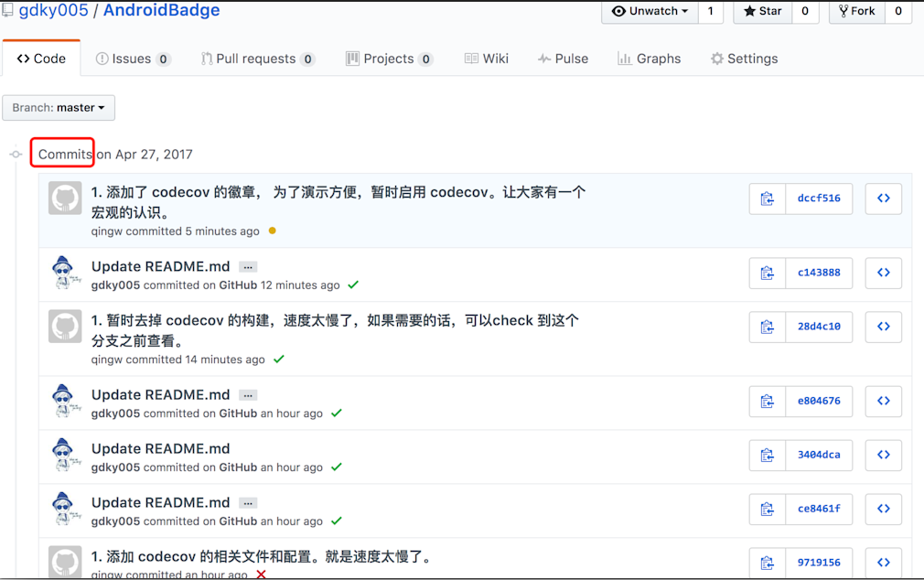The width and height of the screenshot is (924, 580).
Task: Expand the c143888 commit message ellipsis
Action: pos(248,267)
